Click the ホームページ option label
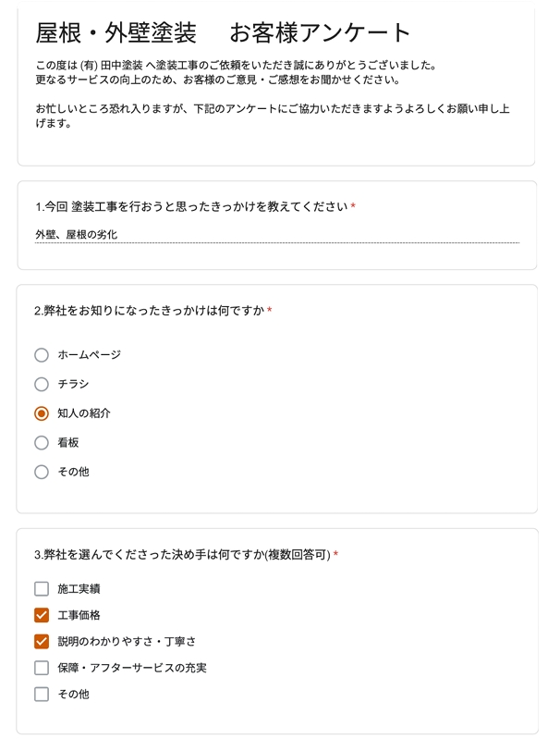 tap(89, 354)
